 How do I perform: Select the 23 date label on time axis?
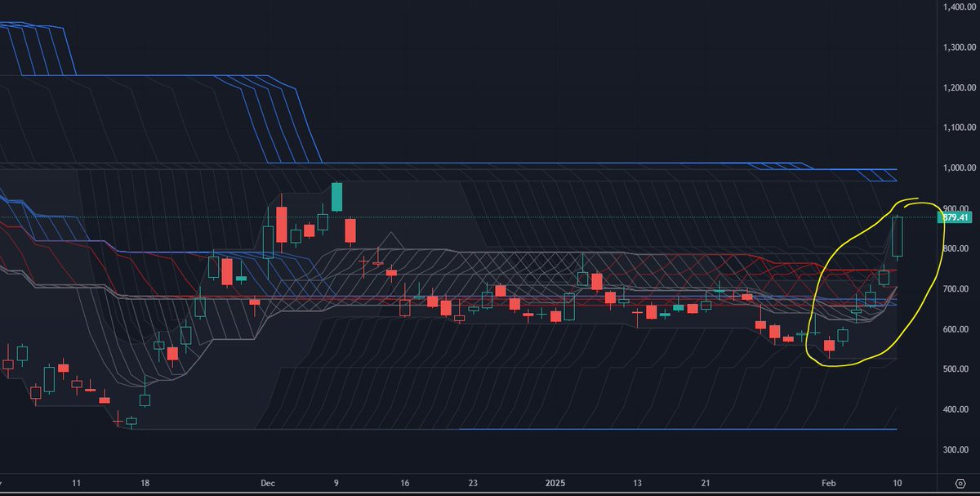474,482
